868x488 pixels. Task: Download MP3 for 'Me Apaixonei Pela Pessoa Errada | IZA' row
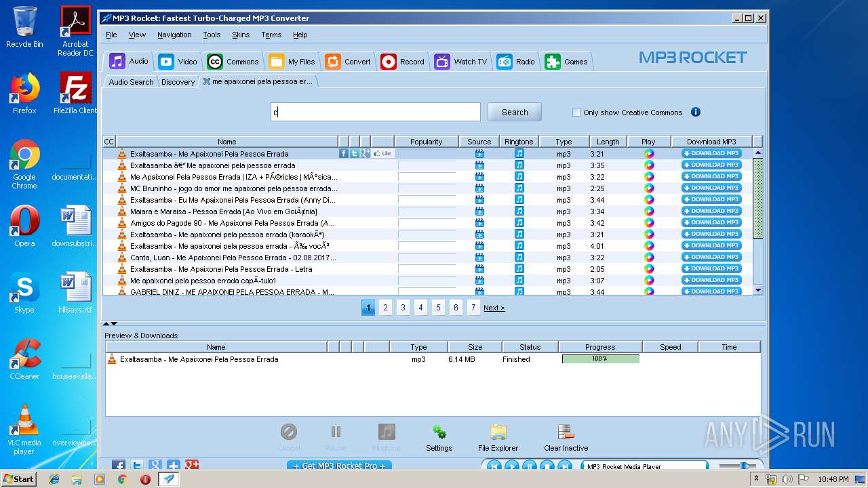pyautogui.click(x=711, y=176)
